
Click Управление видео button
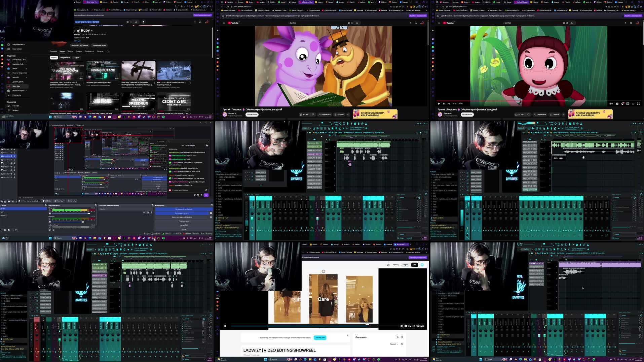coord(99,45)
